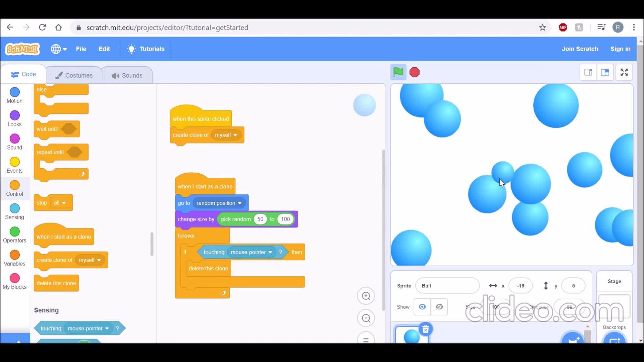Delete the Ball sprite with trash icon
Viewport: 644px width, 362px height.
click(425, 329)
